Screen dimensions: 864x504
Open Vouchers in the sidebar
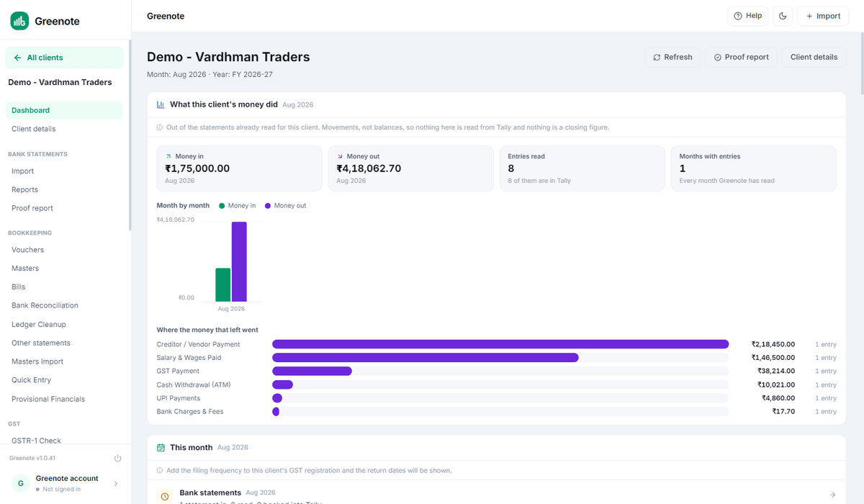click(x=65, y=250)
